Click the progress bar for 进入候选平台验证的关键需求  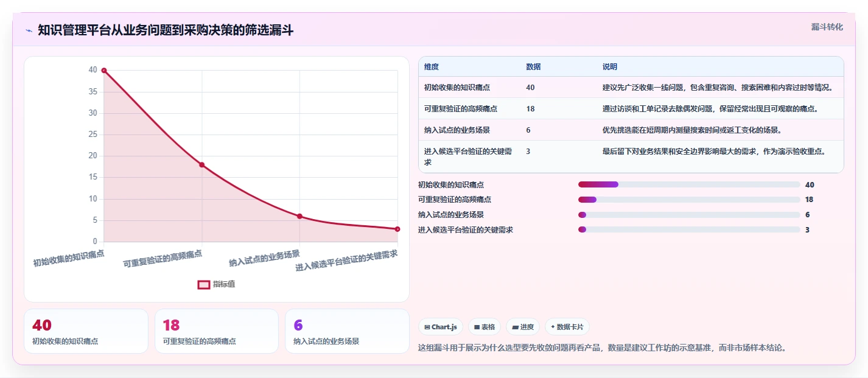[x=689, y=229]
